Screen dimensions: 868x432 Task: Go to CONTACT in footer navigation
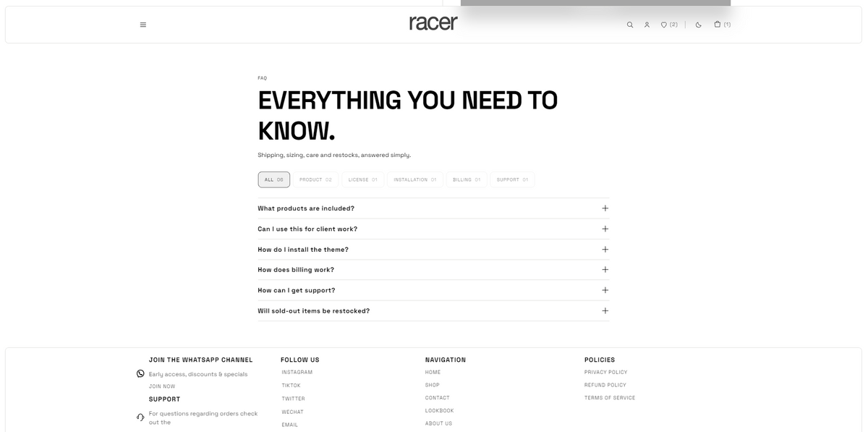(x=437, y=398)
